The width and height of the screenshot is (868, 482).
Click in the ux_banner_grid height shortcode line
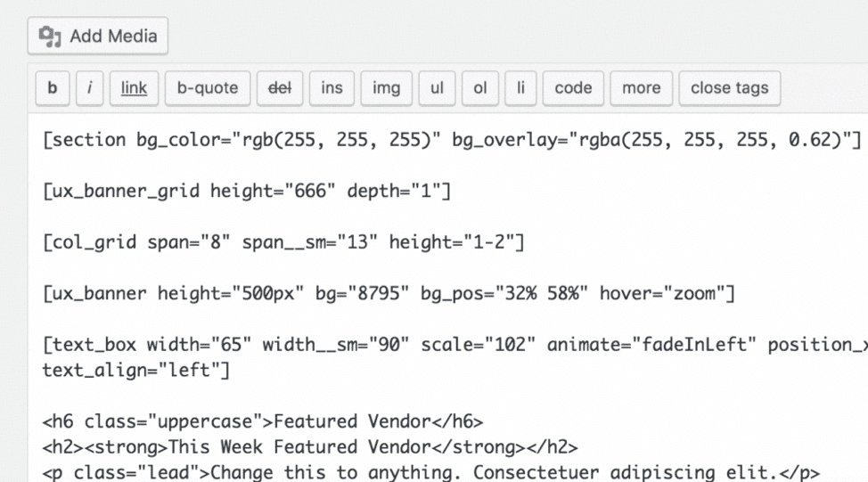tap(247, 192)
